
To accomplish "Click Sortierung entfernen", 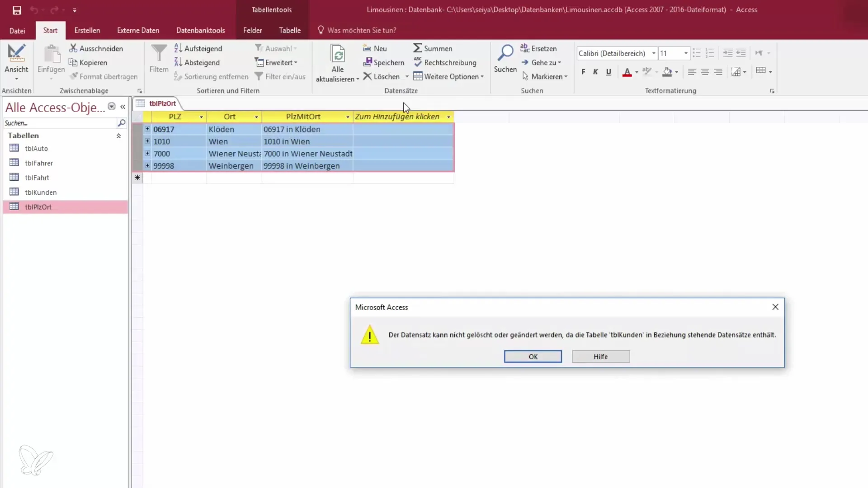I will point(211,76).
